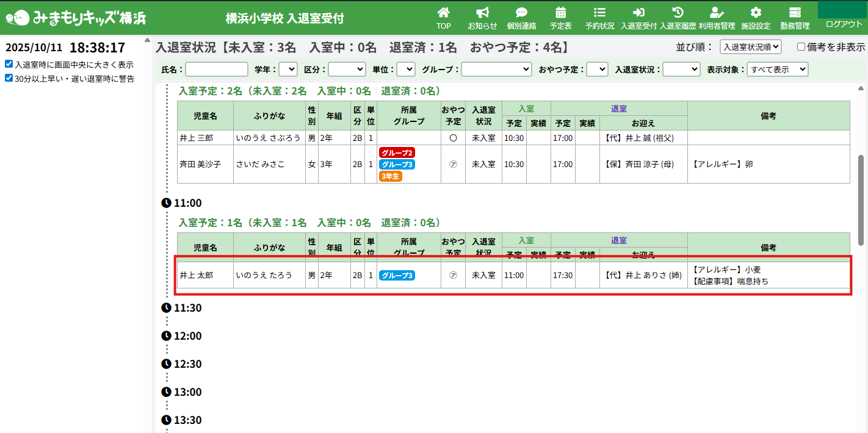868x433 pixels.
Task: Open the TOP home icon
Action: pyautogui.click(x=443, y=13)
